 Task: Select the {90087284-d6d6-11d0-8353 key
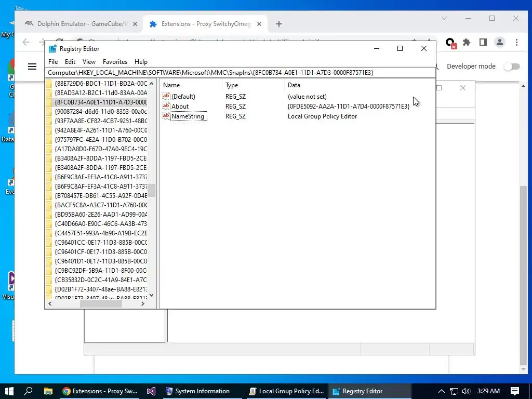(101, 112)
